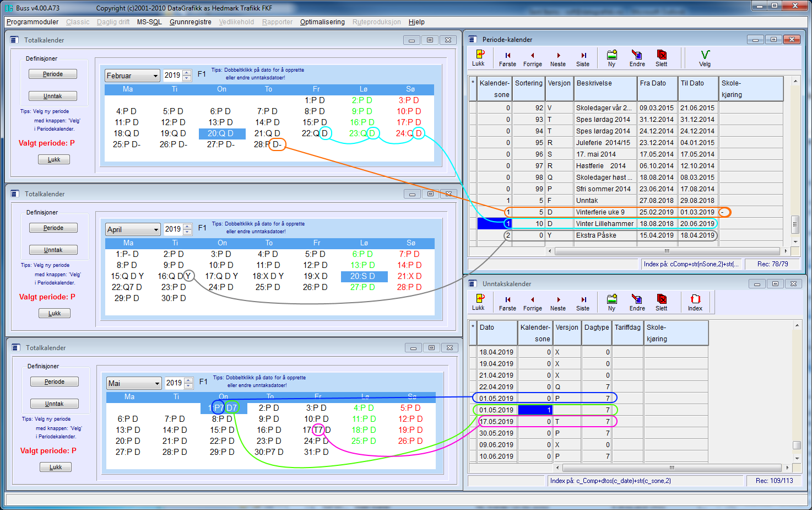Click Lukk button in Mai Totalkalender
The image size is (812, 510).
pyautogui.click(x=56, y=467)
